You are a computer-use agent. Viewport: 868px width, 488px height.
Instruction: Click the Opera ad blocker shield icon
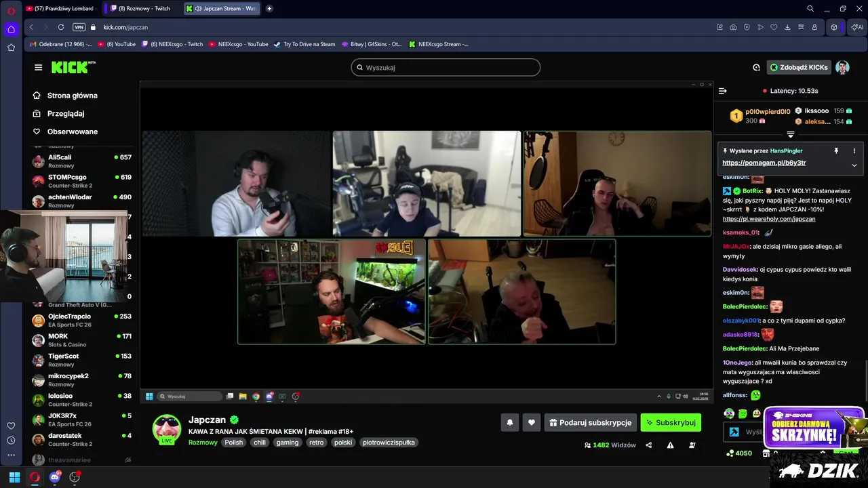click(x=747, y=27)
